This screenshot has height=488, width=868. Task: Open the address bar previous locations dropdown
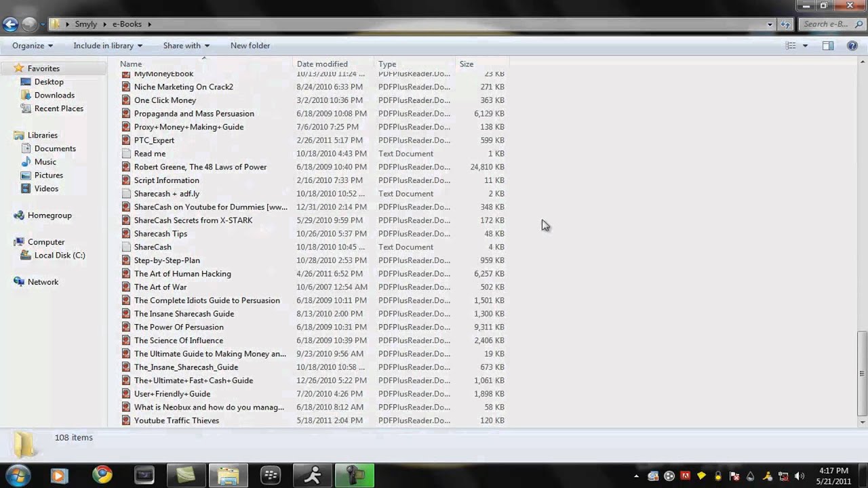[x=770, y=24]
